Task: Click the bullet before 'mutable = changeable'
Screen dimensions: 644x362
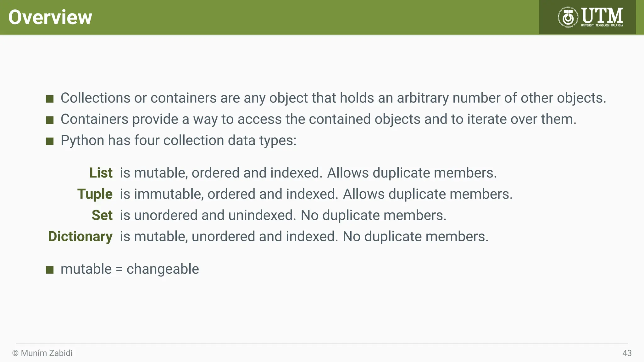Action: pos(50,270)
